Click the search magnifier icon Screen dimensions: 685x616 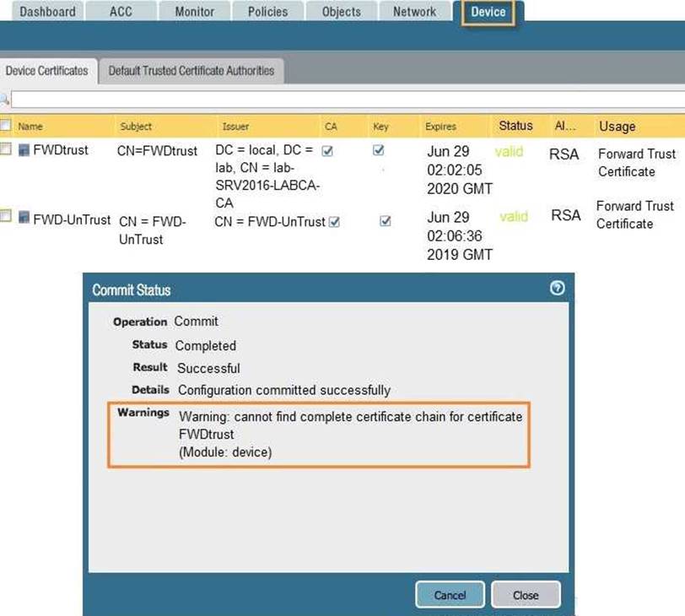click(x=4, y=100)
